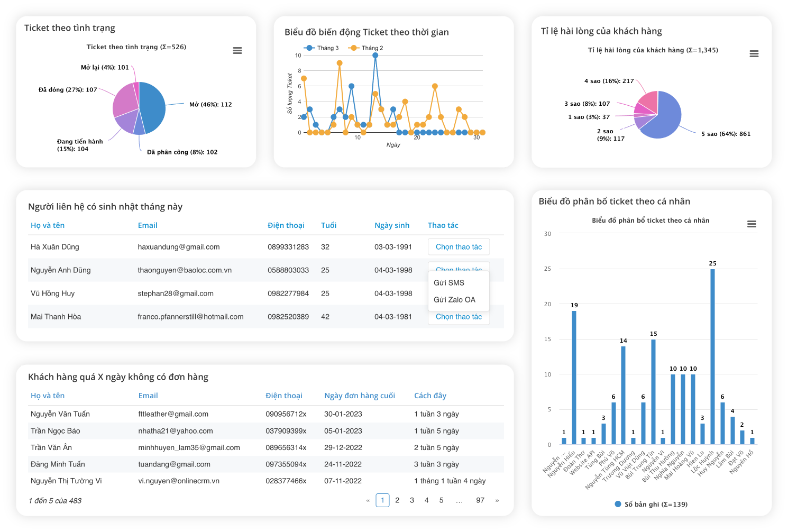Screen dimensions: 788x532
Task: Open Chọn thao tác for Mai Thanh Hòa
Action: tap(459, 317)
